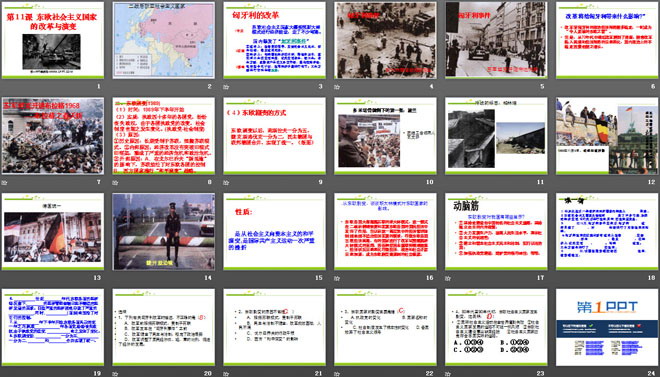The width and height of the screenshot is (660, 377).
Task: Click the slide number 12 label
Action: (x=652, y=182)
